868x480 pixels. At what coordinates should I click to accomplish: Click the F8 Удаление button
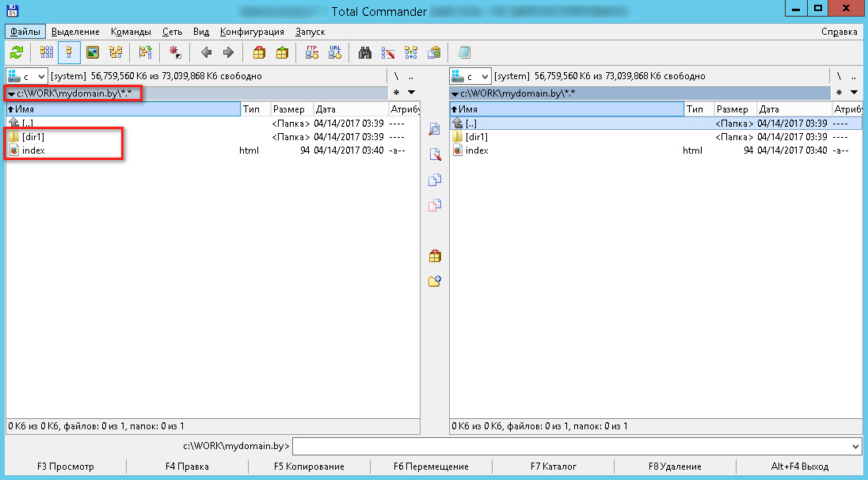tap(675, 467)
